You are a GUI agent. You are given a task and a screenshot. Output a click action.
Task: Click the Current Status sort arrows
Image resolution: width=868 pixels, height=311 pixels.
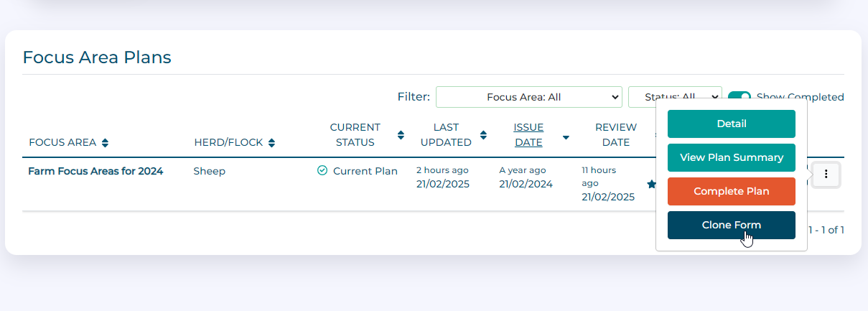coord(401,135)
